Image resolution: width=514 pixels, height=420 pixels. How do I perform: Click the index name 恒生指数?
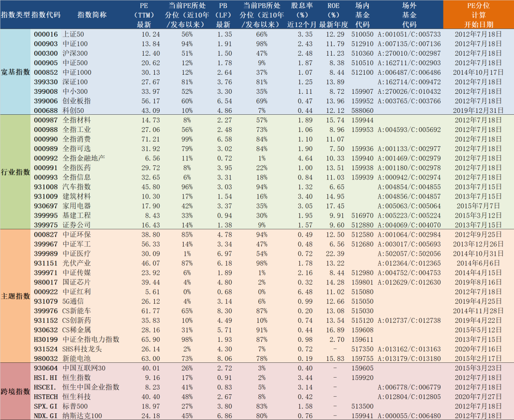click(x=76, y=377)
